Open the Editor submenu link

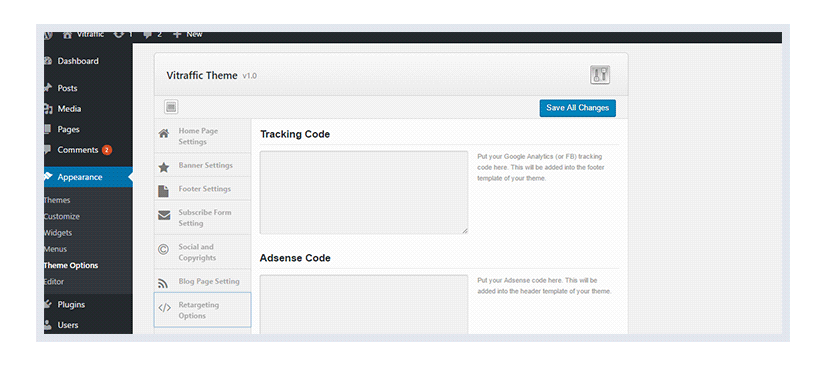pyautogui.click(x=54, y=282)
